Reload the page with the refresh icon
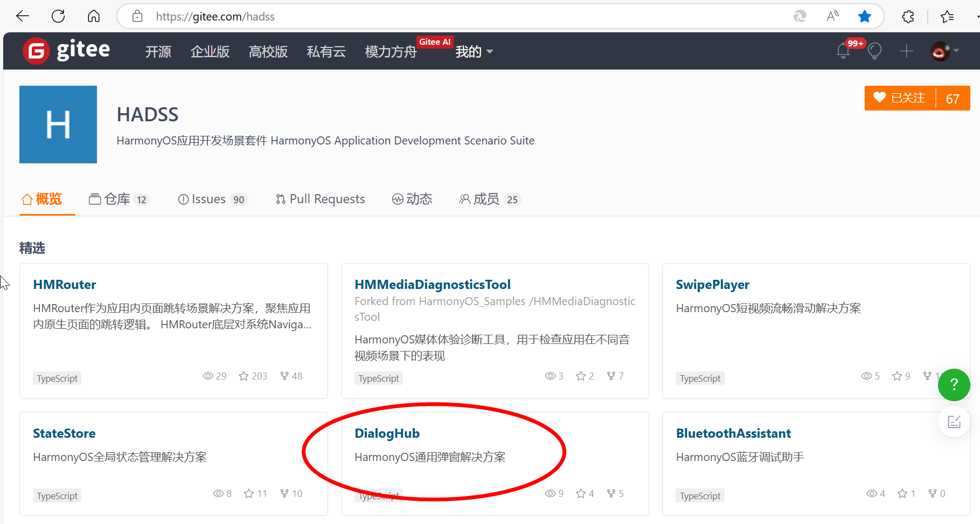Screen dimensions: 980x524 [58, 16]
